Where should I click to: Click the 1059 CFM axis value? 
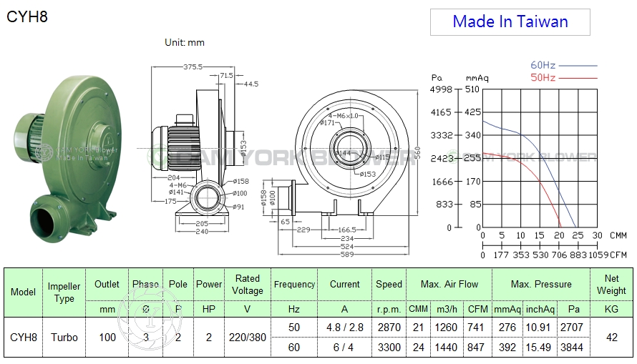pyautogui.click(x=598, y=255)
